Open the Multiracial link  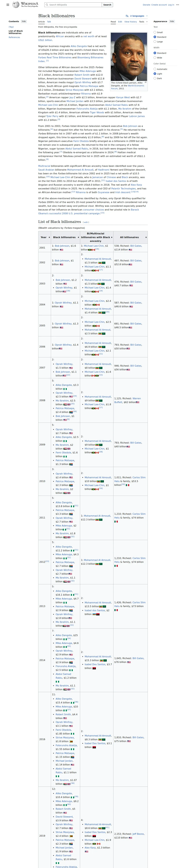click(44, 166)
